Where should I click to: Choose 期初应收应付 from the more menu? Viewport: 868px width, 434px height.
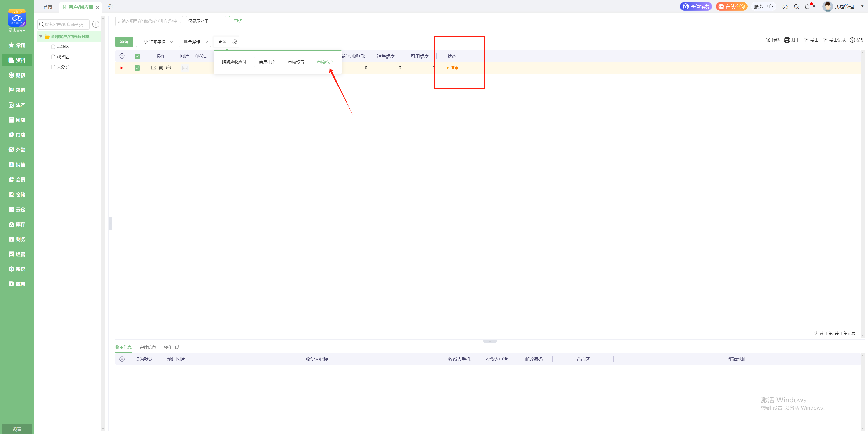234,62
